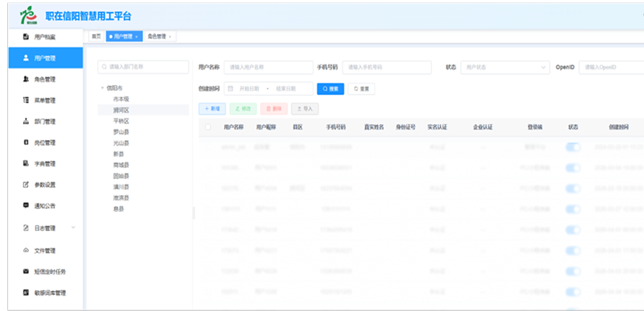Focus the 手机号码 input field

387,67
